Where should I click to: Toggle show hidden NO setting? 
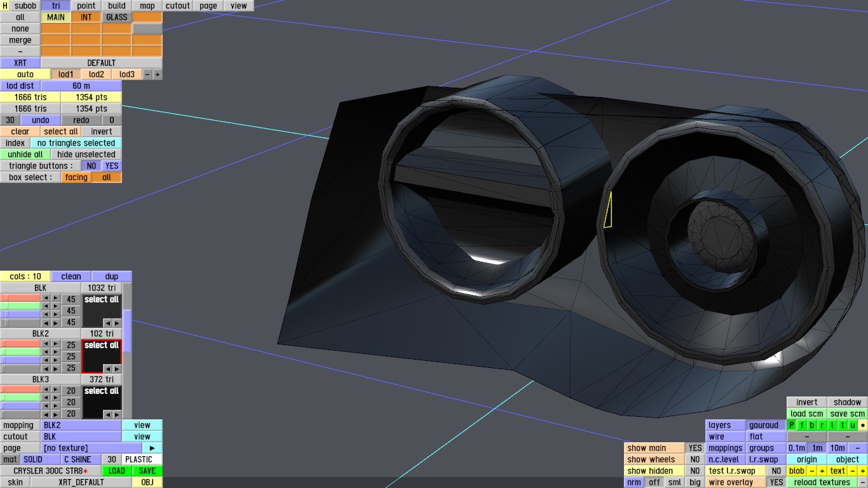pyautogui.click(x=695, y=471)
